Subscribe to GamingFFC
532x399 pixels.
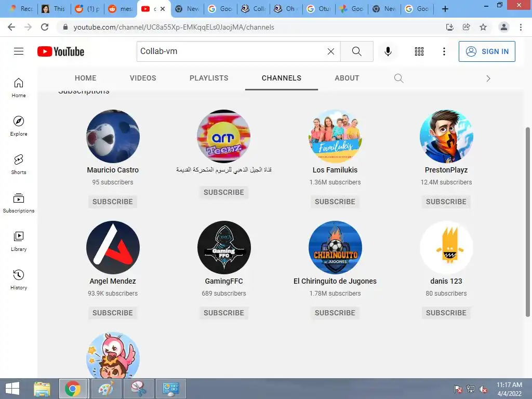tap(224, 313)
